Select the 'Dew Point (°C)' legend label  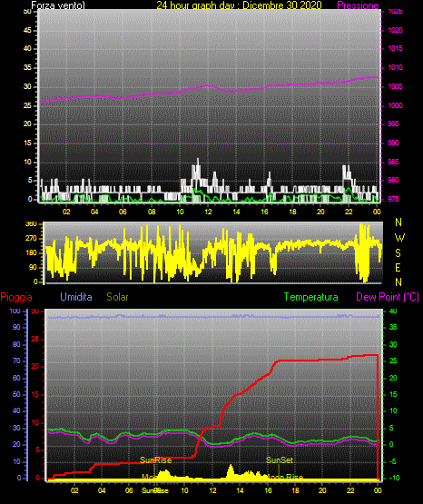[388, 297]
